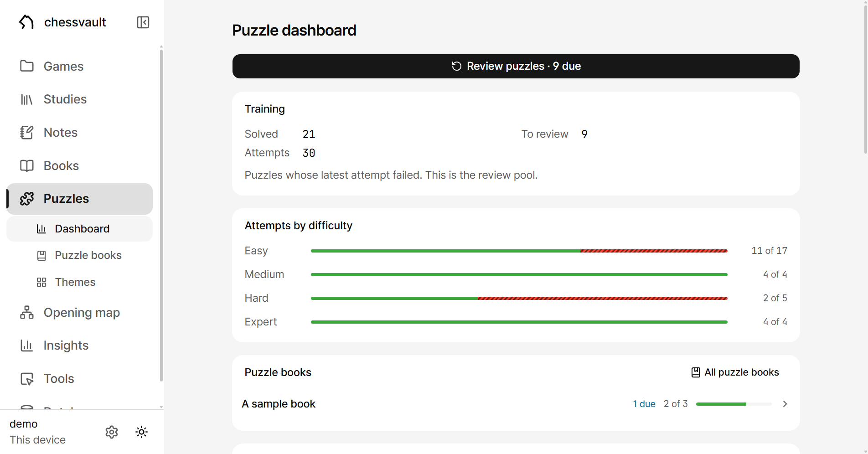Open settings via the gear icon
The image size is (868, 454).
coord(112,432)
